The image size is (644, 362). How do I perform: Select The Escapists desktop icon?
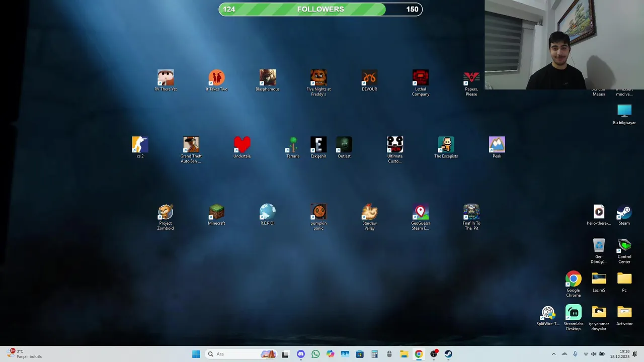pyautogui.click(x=446, y=147)
